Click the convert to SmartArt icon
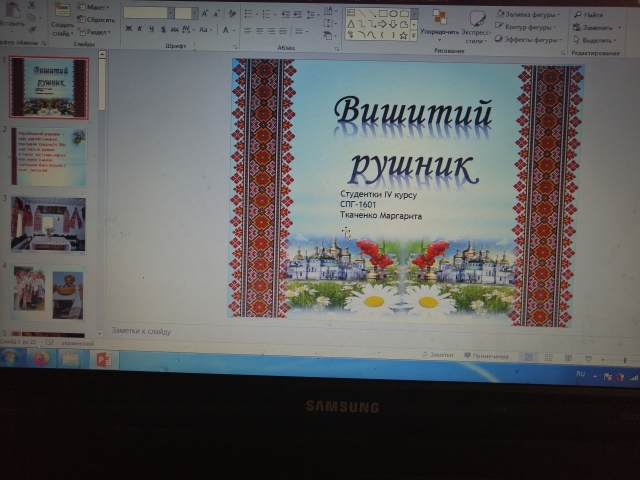 pyautogui.click(x=330, y=36)
